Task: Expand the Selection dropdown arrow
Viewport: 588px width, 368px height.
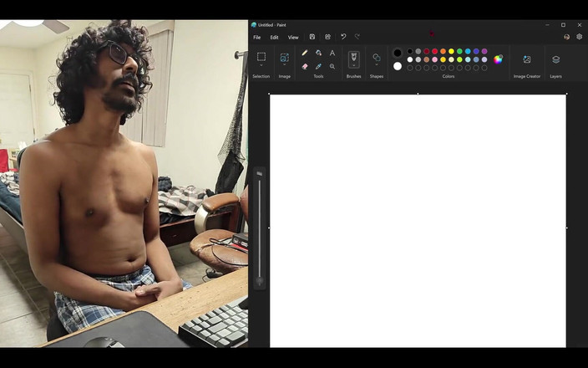Action: (261, 65)
